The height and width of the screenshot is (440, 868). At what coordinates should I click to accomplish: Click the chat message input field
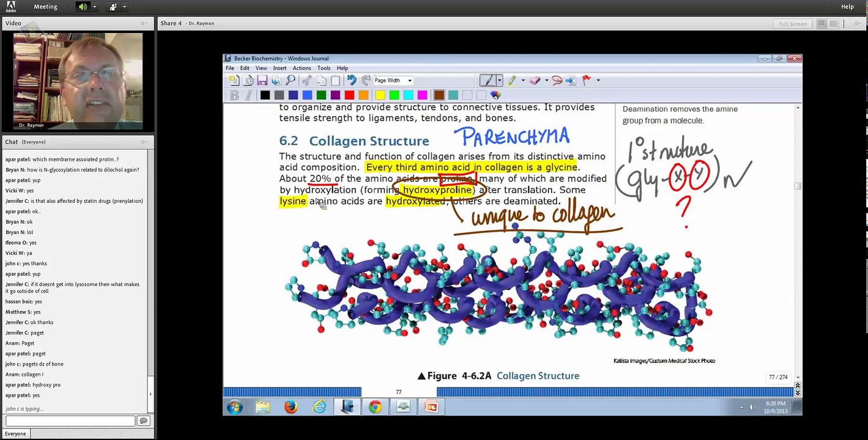(70, 421)
